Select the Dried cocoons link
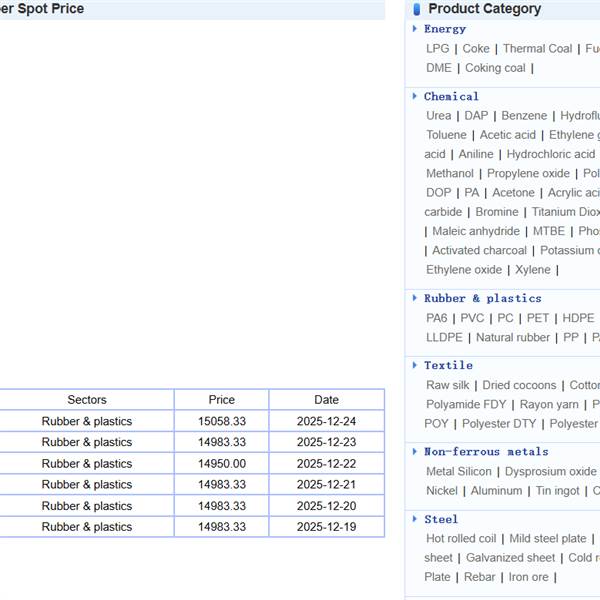600x600 pixels. (x=519, y=385)
